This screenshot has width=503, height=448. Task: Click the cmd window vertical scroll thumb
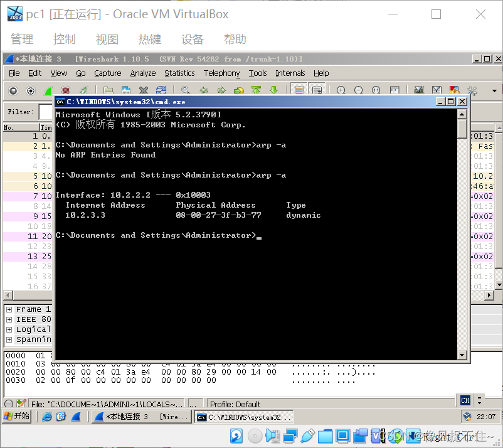(x=462, y=129)
